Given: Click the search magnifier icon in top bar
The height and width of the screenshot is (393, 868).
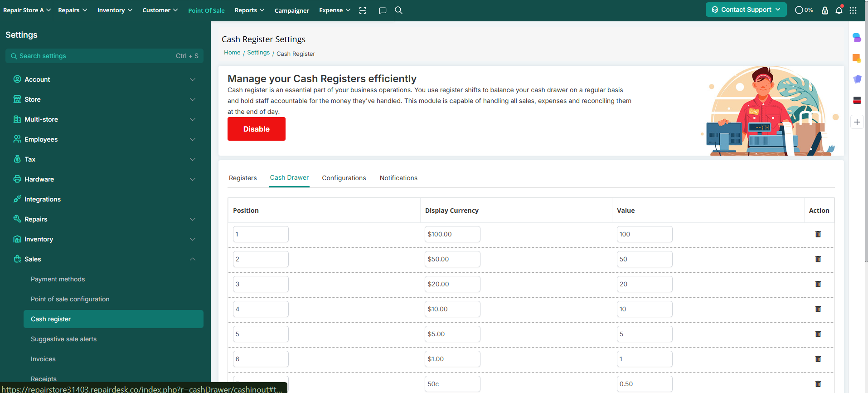Looking at the screenshot, I should [398, 10].
